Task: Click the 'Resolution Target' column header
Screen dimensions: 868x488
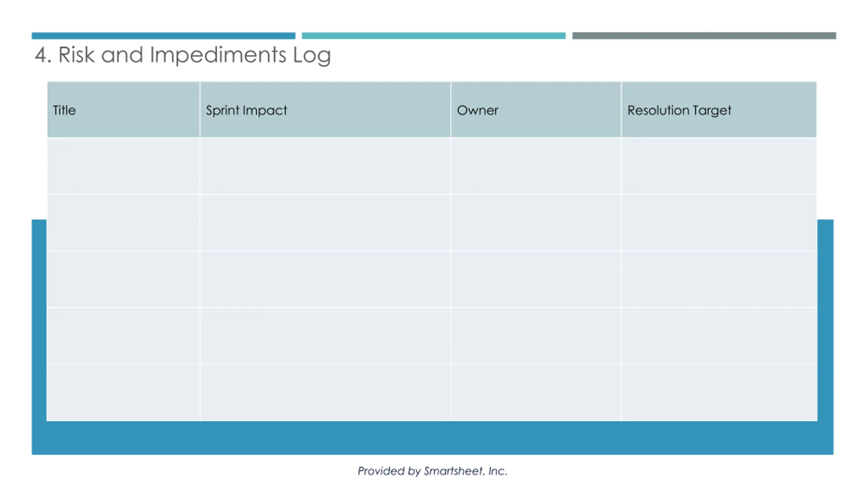Action: tap(719, 110)
